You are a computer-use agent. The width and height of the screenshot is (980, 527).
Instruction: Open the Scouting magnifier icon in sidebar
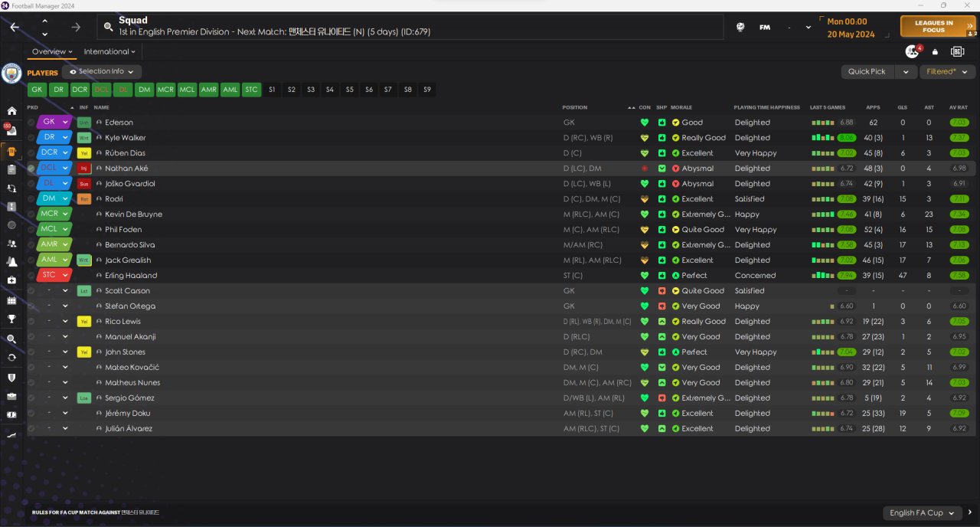point(11,339)
